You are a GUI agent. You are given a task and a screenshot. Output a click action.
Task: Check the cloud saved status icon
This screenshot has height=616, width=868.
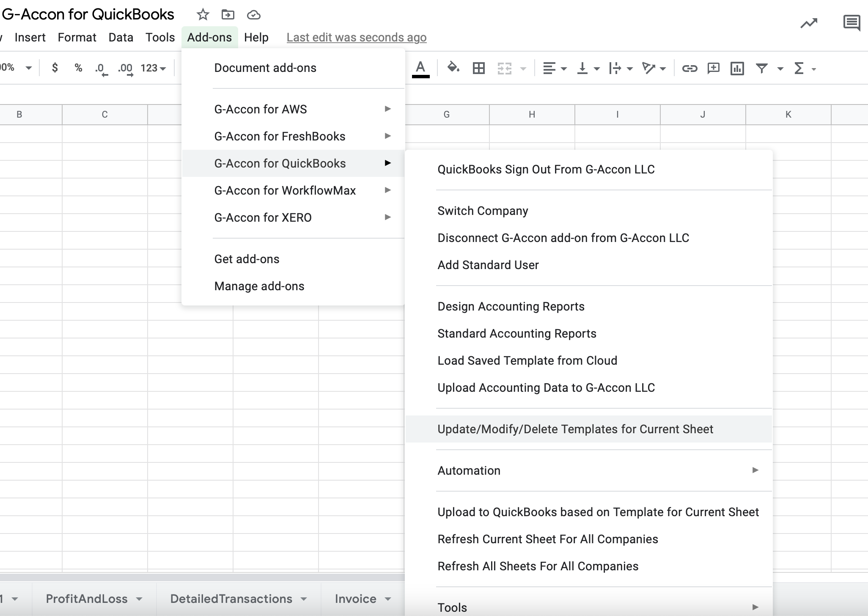pyautogui.click(x=253, y=15)
